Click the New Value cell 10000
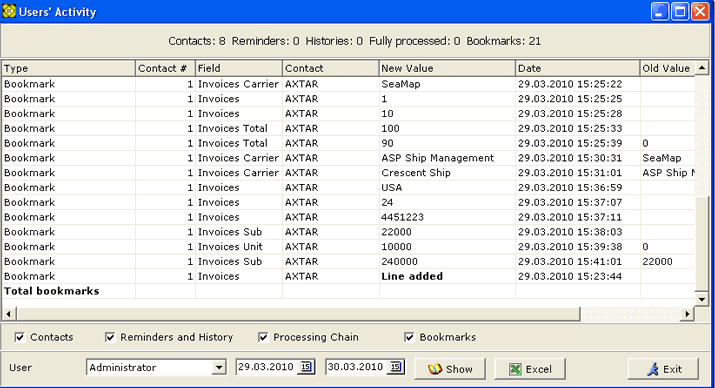The width and height of the screenshot is (715, 388). click(447, 247)
